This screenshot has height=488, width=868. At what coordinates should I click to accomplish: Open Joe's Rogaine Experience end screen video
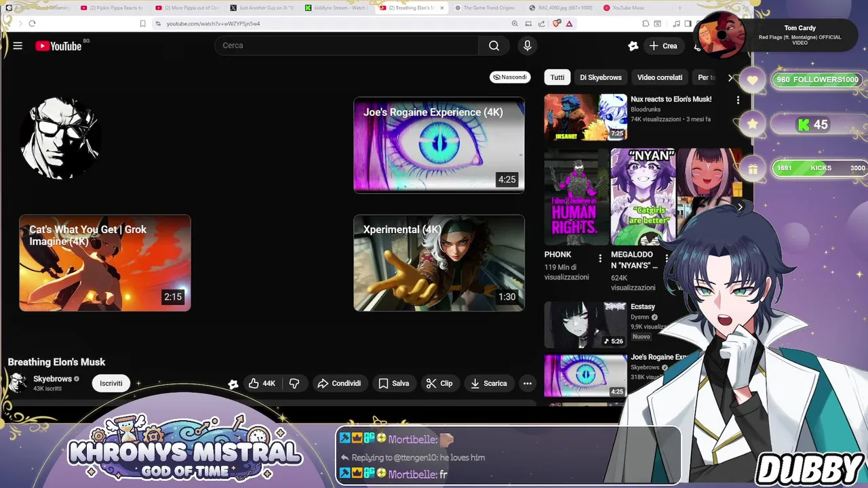point(439,145)
